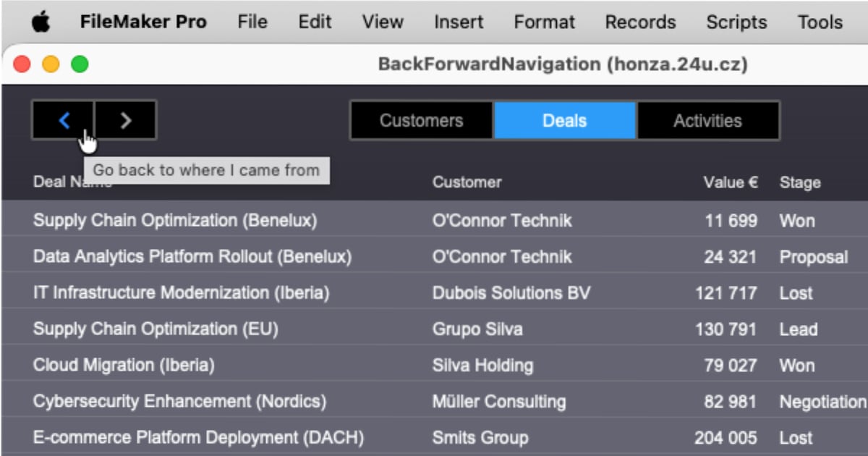This screenshot has width=868, height=456.
Task: Click customer Smits Group
Action: point(480,438)
